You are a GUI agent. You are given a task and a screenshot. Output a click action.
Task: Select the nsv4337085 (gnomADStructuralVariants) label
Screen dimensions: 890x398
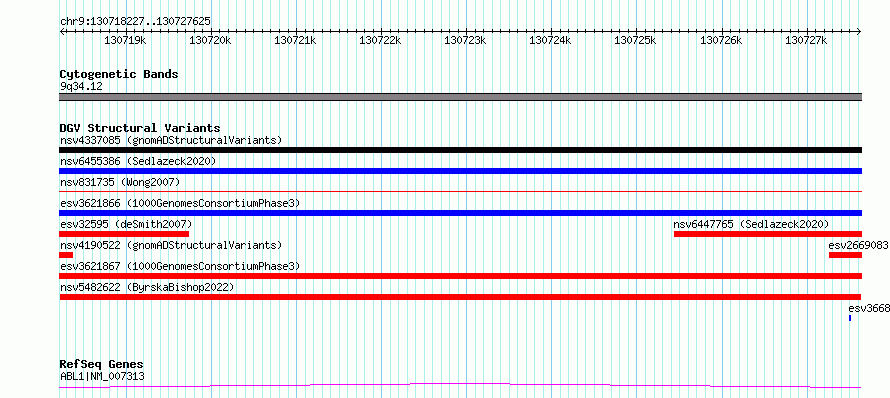[171, 140]
